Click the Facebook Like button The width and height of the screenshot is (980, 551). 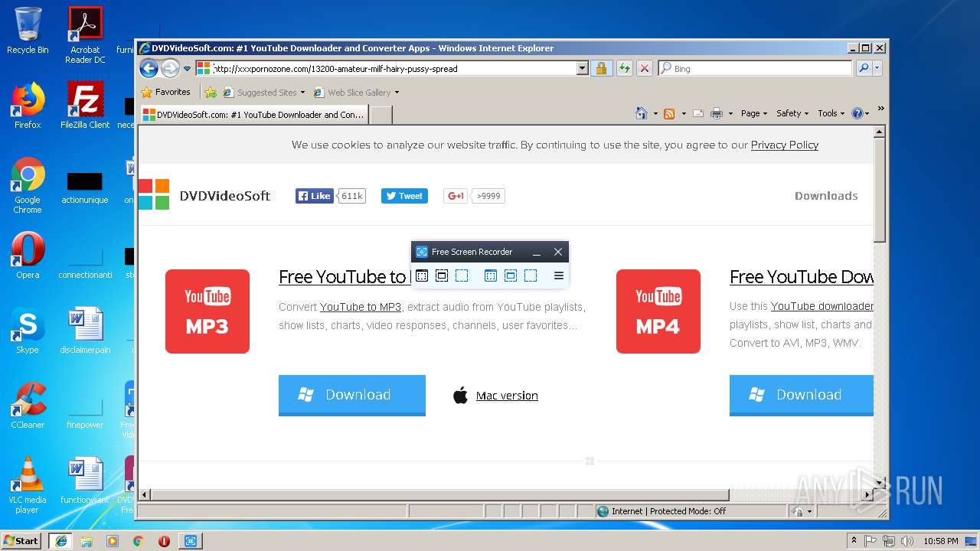click(x=315, y=196)
